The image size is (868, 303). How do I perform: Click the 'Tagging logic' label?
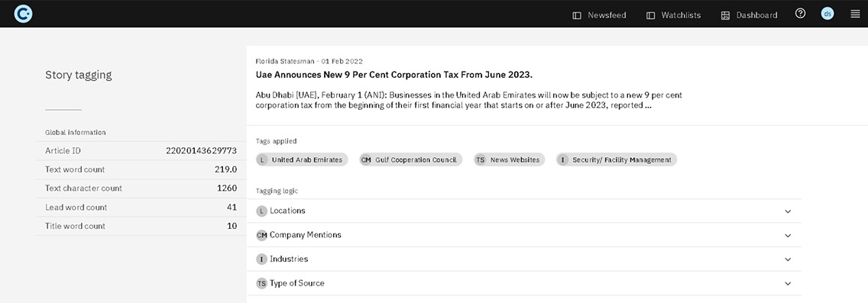pyautogui.click(x=277, y=191)
